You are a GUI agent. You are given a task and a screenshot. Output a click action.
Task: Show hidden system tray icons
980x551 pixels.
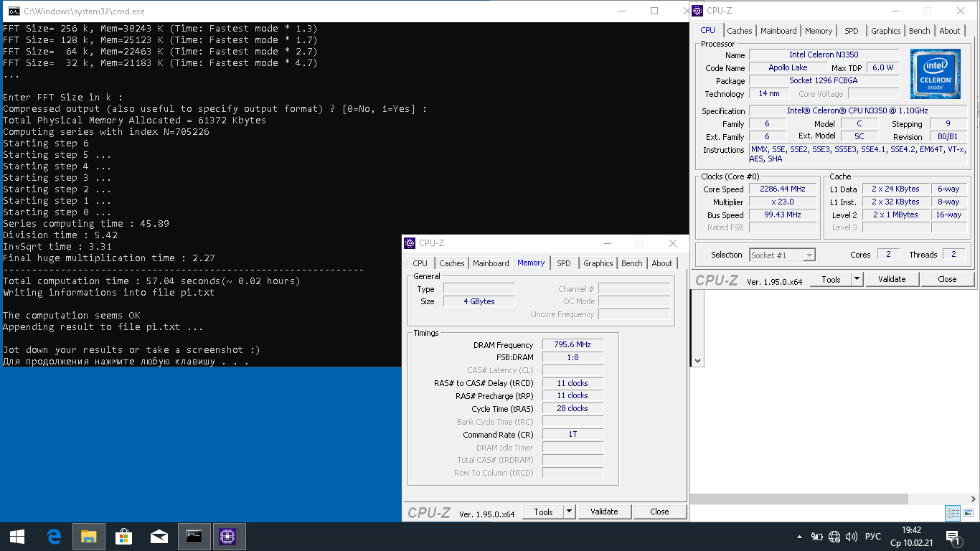pyautogui.click(x=800, y=537)
